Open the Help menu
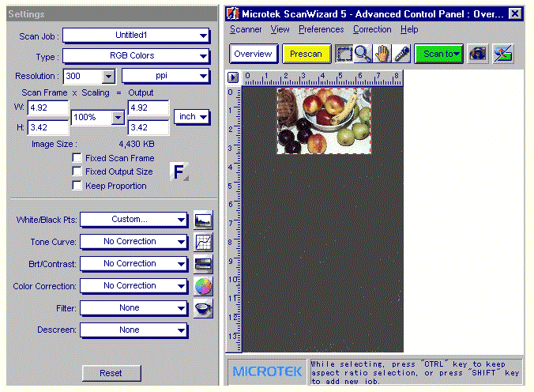 [409, 30]
